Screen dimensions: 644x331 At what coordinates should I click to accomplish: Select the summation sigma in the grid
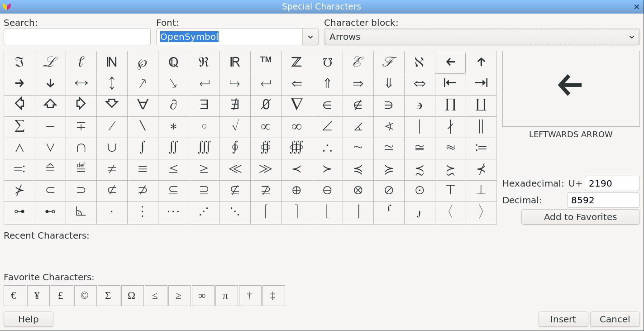pyautogui.click(x=19, y=127)
